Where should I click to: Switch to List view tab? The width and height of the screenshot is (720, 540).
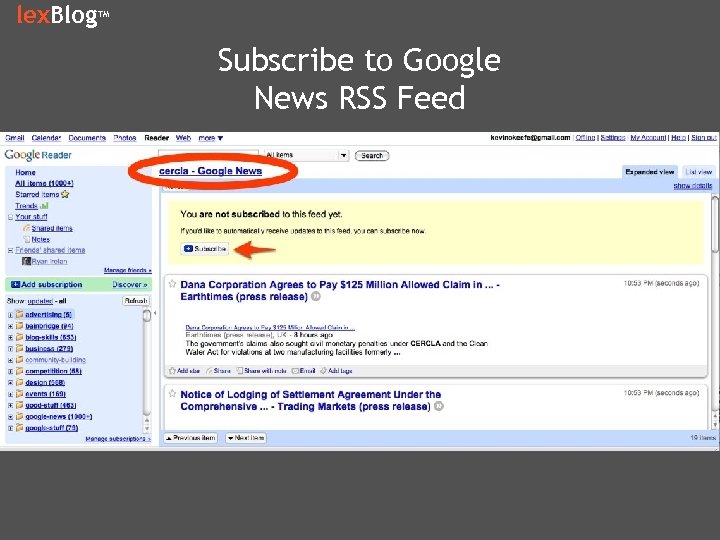point(698,172)
